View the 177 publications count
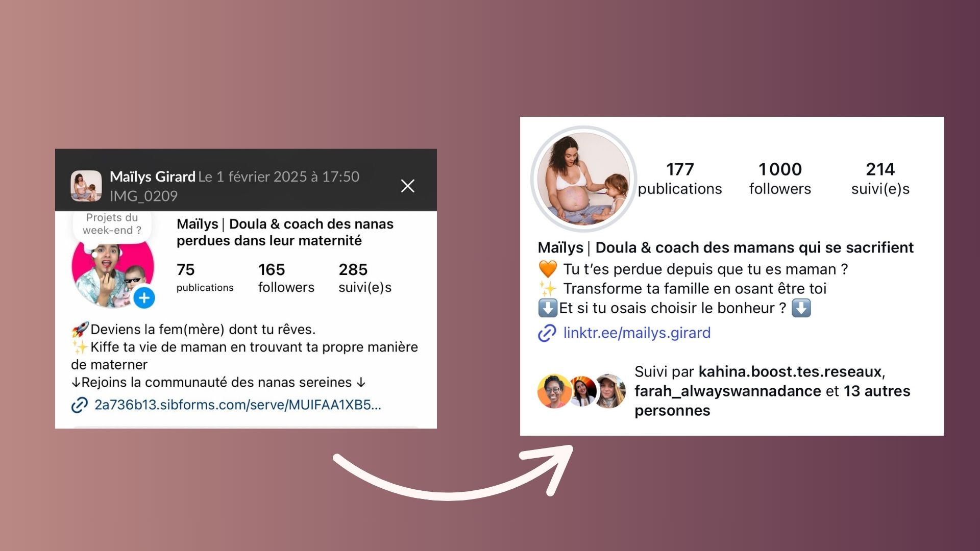The height and width of the screenshot is (551, 980). point(680,179)
